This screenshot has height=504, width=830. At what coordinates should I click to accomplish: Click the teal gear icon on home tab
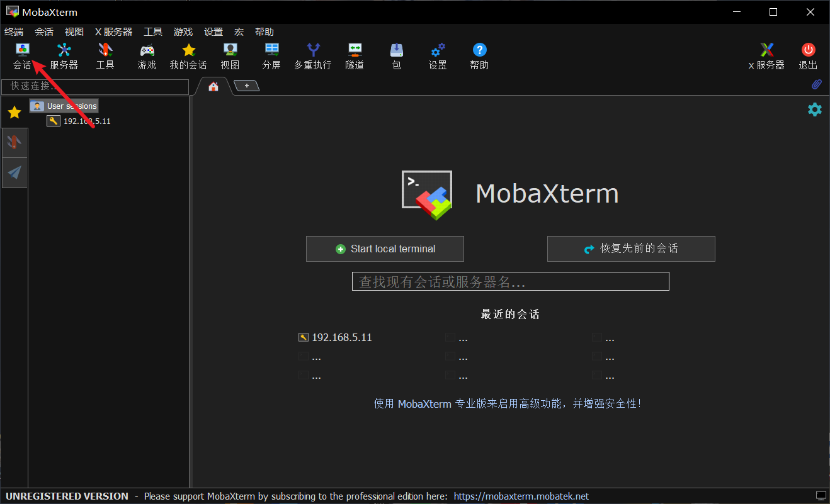pos(815,109)
